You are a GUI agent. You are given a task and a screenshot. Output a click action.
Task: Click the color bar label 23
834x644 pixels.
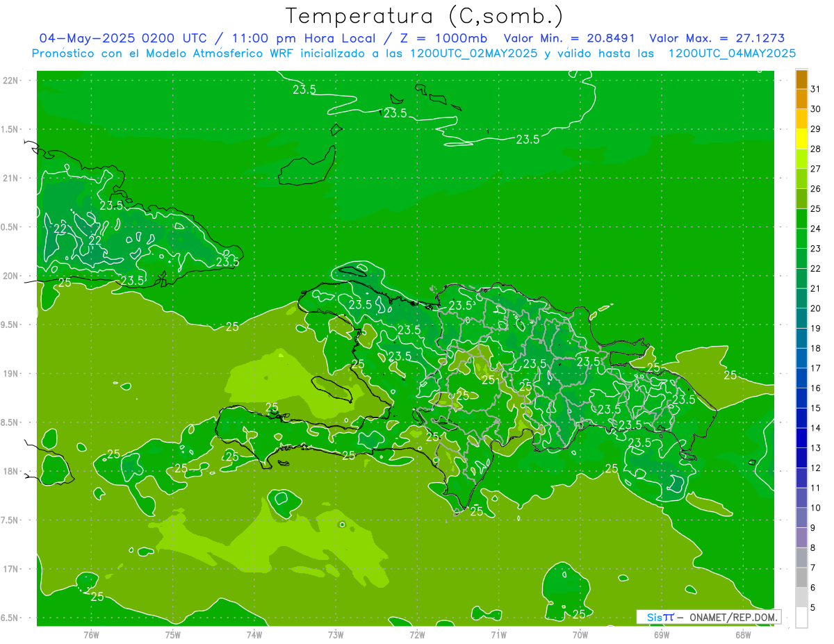click(816, 249)
